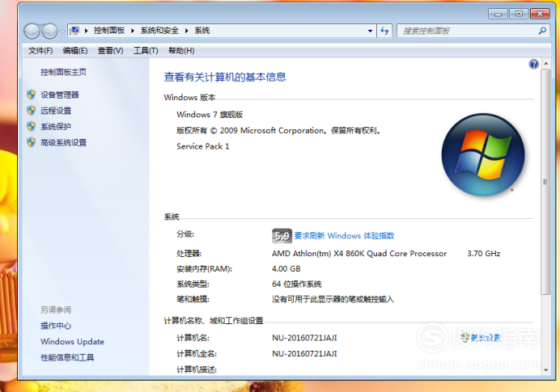
Task: Click the 5.9 experience index rating badge
Action: 282,236
